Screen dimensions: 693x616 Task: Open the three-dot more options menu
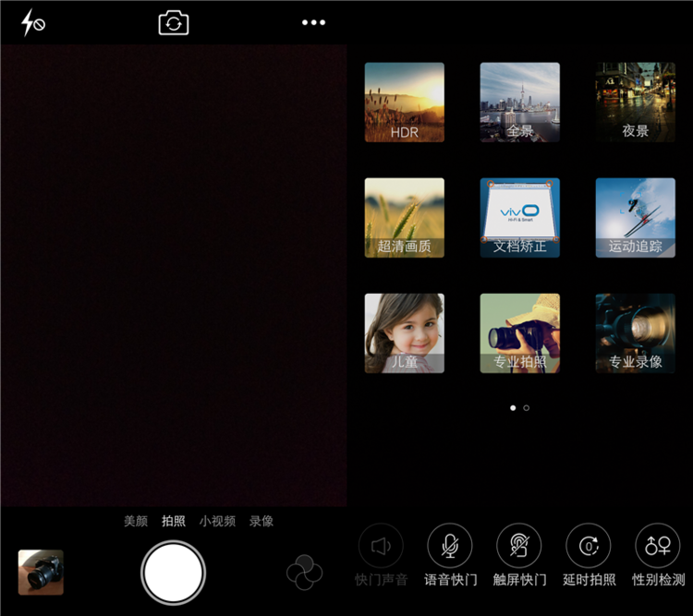314,23
